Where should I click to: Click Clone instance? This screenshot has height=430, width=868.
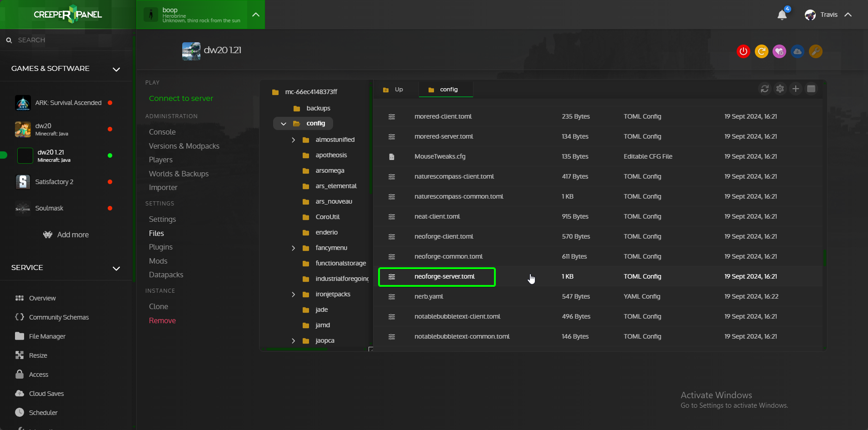pos(159,306)
